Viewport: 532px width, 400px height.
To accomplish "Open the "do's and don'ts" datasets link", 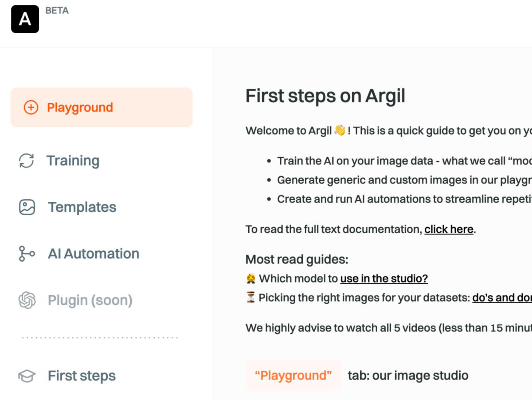I will (x=502, y=297).
